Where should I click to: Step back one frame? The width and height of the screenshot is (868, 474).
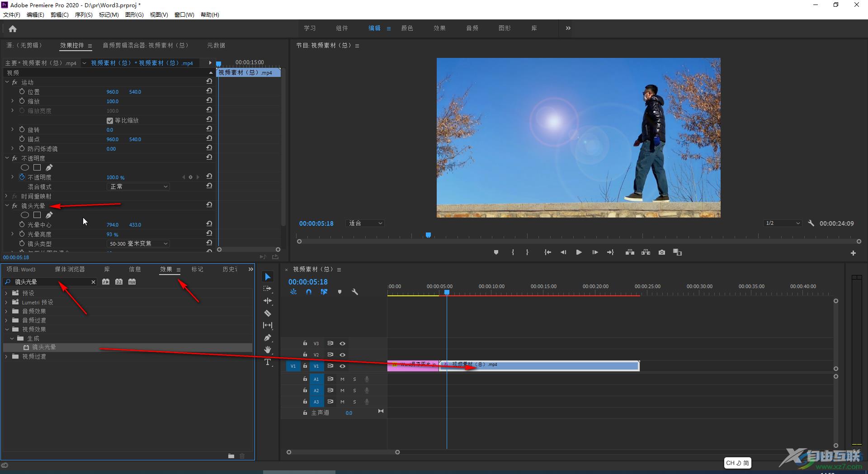point(563,252)
